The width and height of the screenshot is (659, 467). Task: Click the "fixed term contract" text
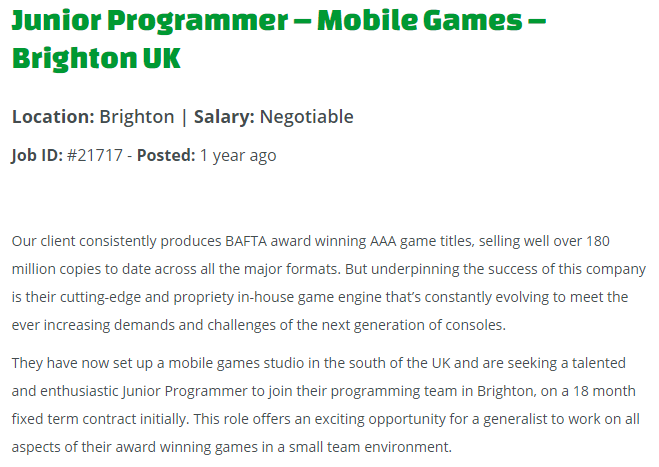[x=83, y=418]
